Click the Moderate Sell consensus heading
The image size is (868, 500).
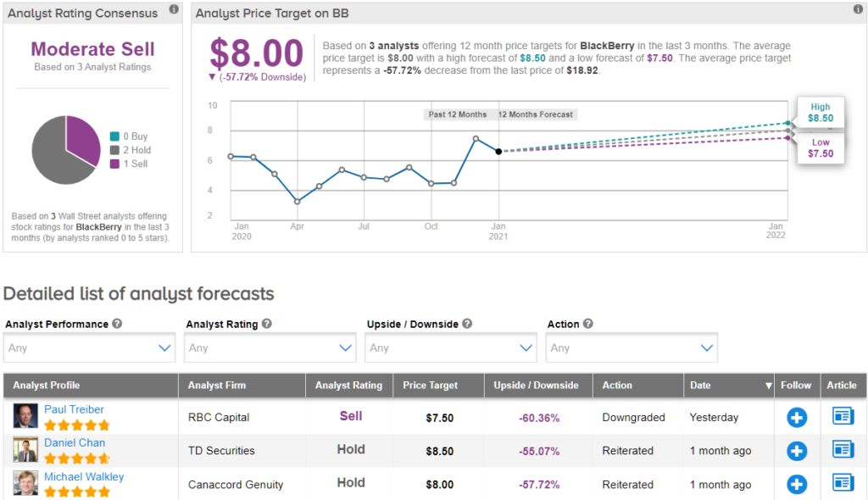point(93,48)
